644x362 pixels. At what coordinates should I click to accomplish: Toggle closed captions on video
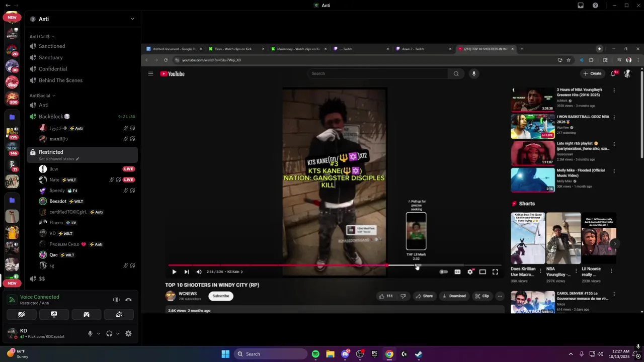pos(457,271)
